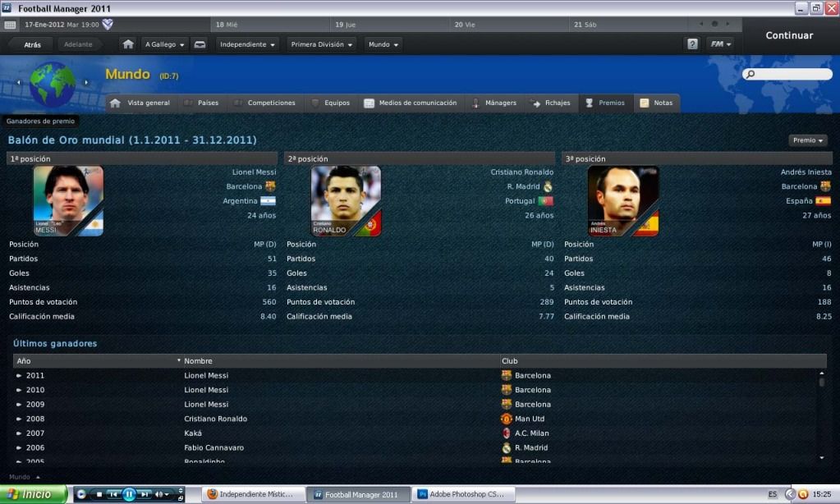Image resolution: width=840 pixels, height=504 pixels.
Task: Switch to the Vista general tab
Action: tap(140, 103)
